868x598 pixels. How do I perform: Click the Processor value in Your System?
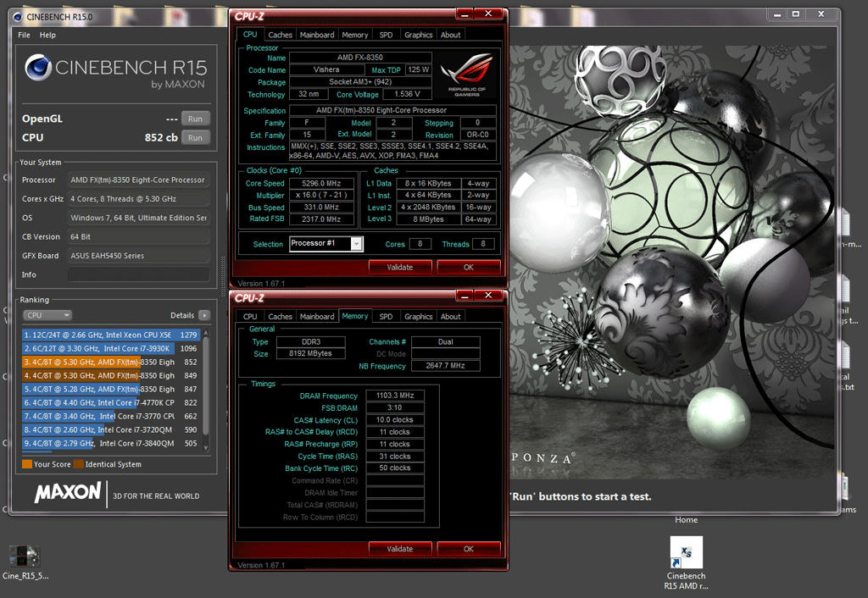point(138,180)
